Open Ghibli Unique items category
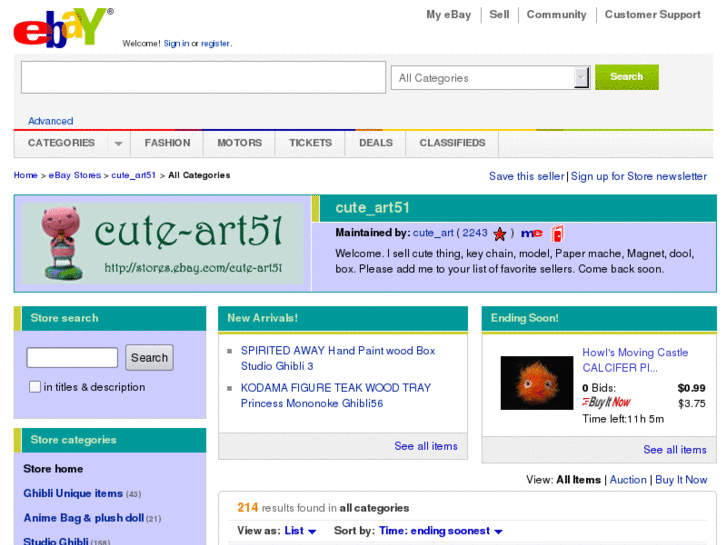Screen dimensions: 727x545 (73, 493)
